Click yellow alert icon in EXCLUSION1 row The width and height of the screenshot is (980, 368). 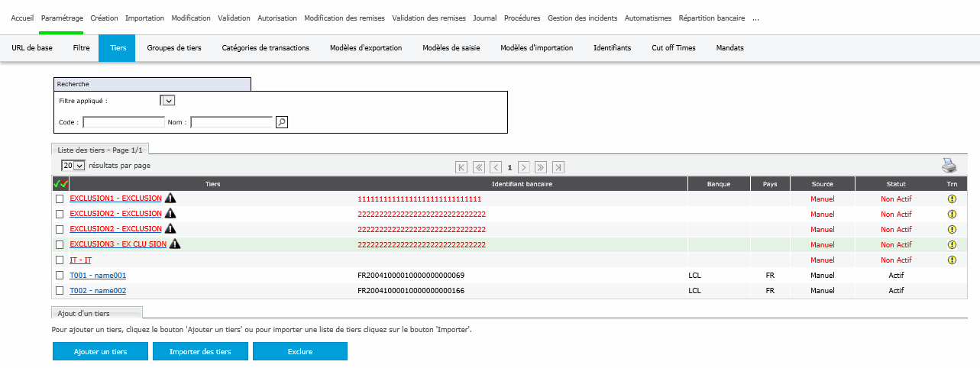click(x=952, y=199)
